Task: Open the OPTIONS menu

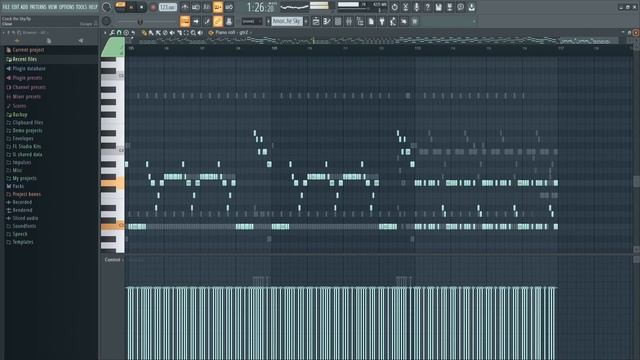Action: click(66, 7)
